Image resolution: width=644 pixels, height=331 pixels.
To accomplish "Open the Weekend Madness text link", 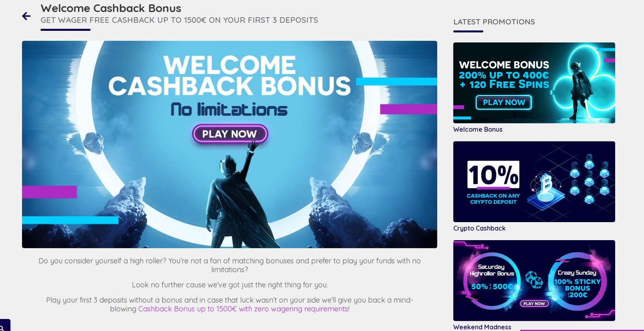I will coord(482,327).
